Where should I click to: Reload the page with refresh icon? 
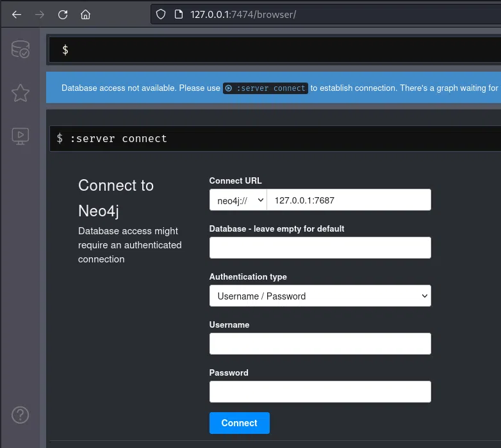coord(63,14)
